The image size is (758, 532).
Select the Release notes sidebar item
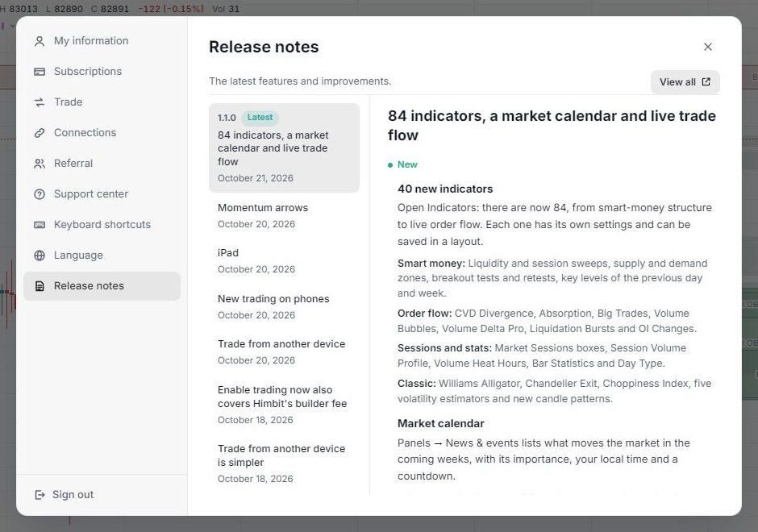click(x=102, y=286)
